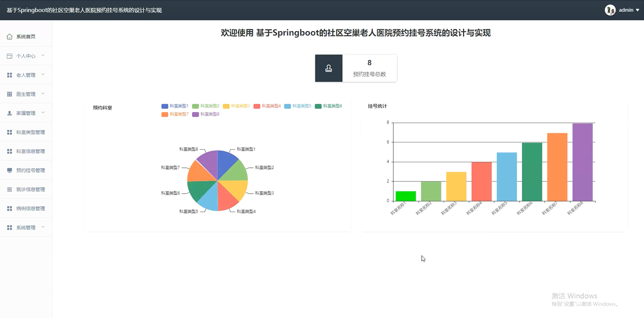Toggle 科室类型8 legend item
This screenshot has height=318, width=644.
click(206, 114)
